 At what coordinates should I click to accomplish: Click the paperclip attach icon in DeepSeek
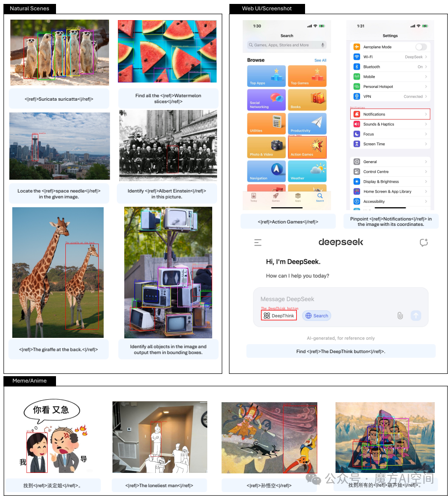coord(400,315)
